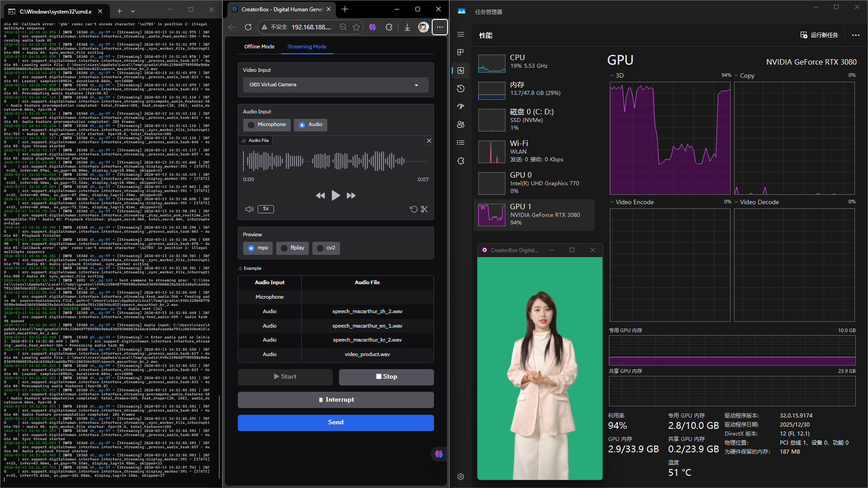This screenshot has height=488, width=868.
Task: Open Task Manager's Processes panel icon
Action: 460,52
